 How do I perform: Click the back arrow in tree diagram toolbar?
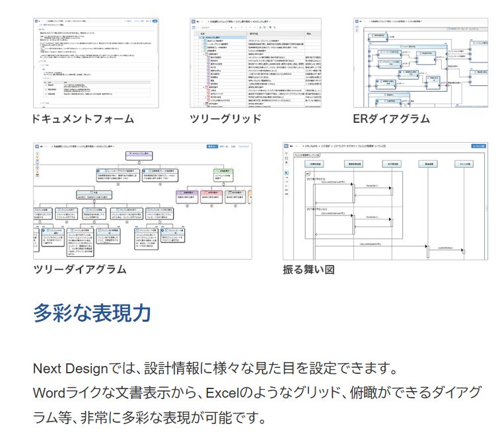(43, 146)
